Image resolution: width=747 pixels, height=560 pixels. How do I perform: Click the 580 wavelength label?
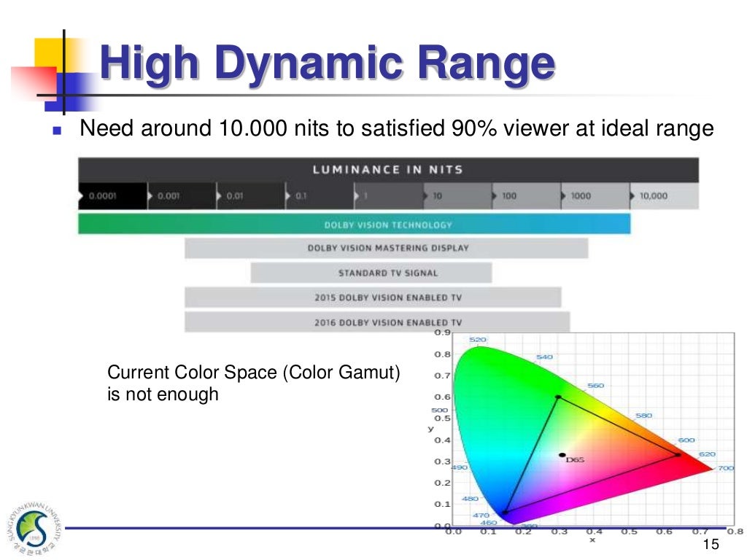(x=643, y=416)
